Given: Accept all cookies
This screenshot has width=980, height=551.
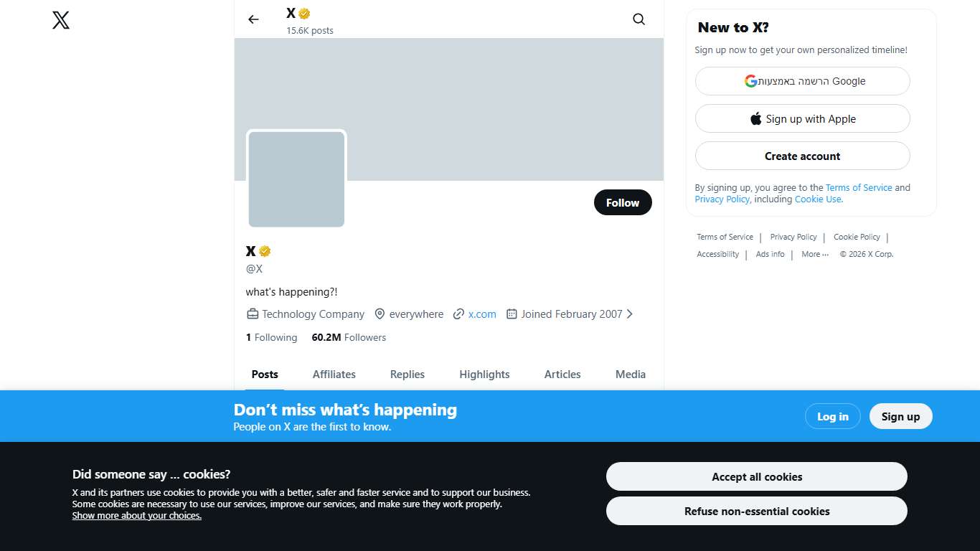Looking at the screenshot, I should tap(756, 477).
